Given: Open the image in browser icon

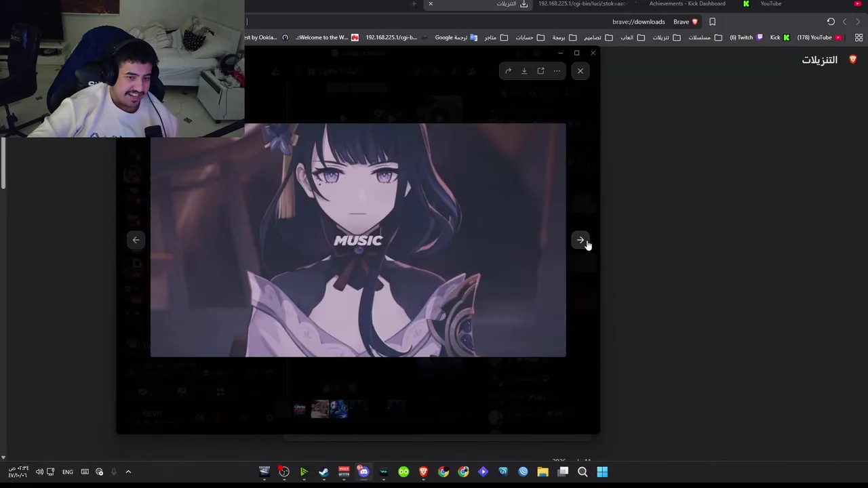Looking at the screenshot, I should coord(540,71).
